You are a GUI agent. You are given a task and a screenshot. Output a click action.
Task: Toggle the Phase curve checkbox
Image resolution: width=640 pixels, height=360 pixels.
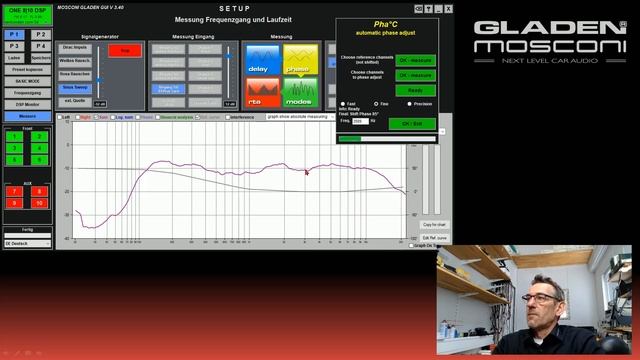point(138,117)
